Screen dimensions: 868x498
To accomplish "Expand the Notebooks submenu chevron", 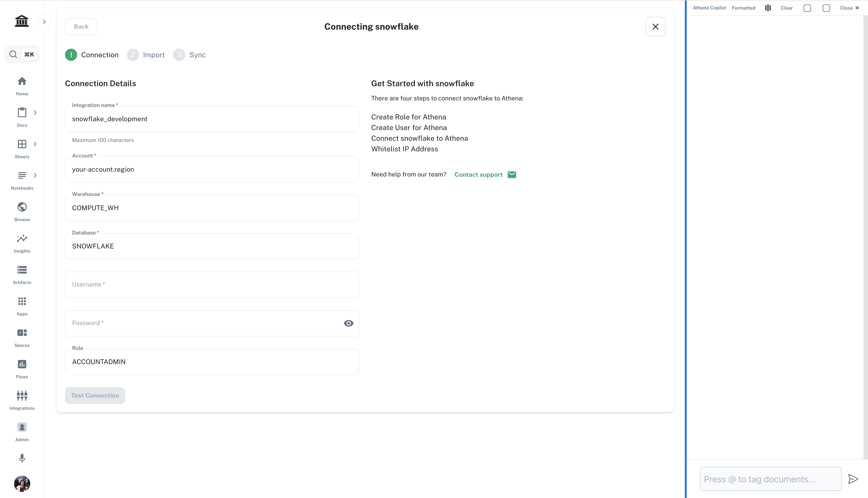I will point(35,175).
